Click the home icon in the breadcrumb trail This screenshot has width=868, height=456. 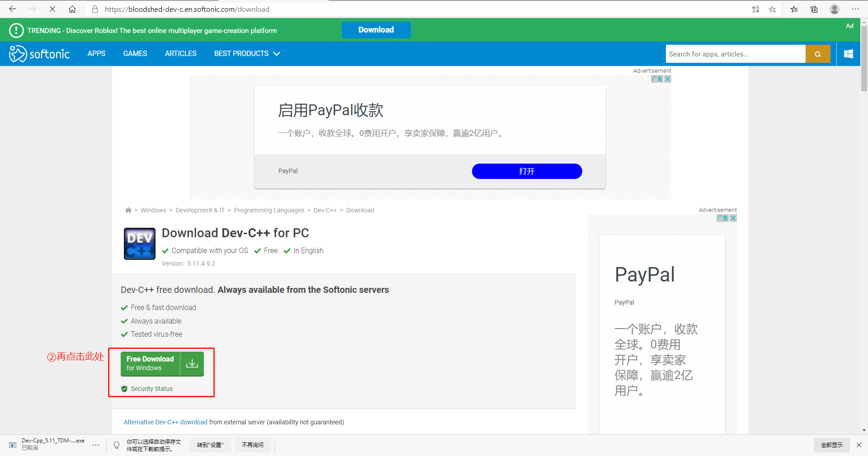(x=128, y=210)
